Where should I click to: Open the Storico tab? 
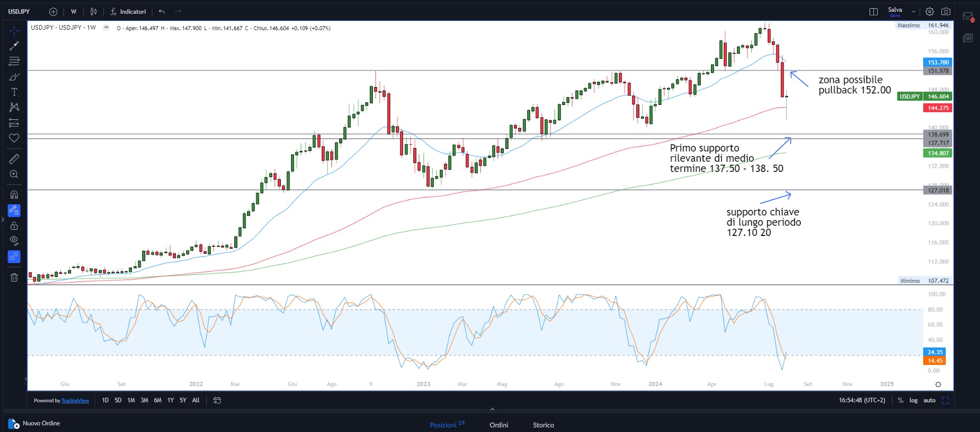coord(543,425)
